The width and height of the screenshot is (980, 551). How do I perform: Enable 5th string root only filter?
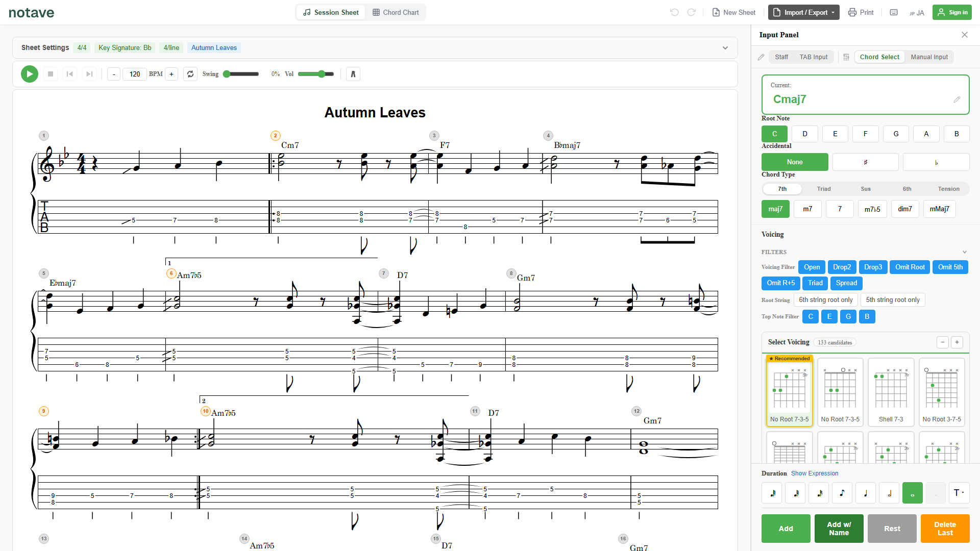(x=893, y=300)
